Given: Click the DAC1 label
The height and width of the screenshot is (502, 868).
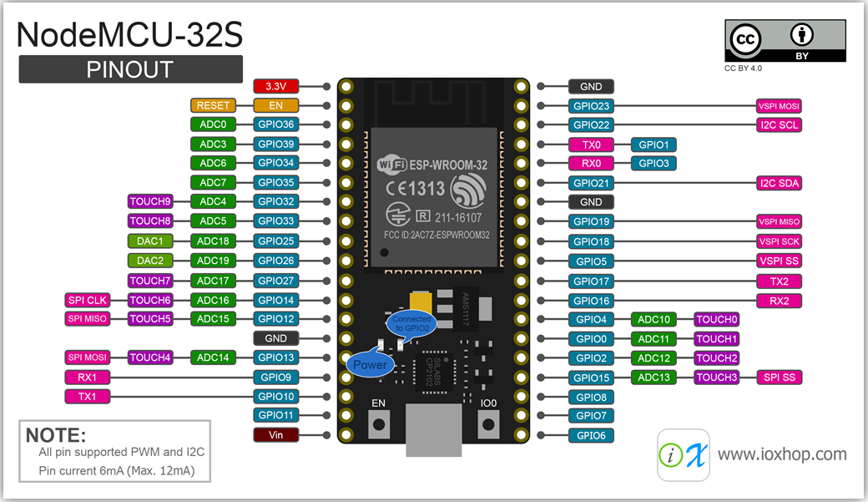Looking at the screenshot, I should tap(150, 241).
